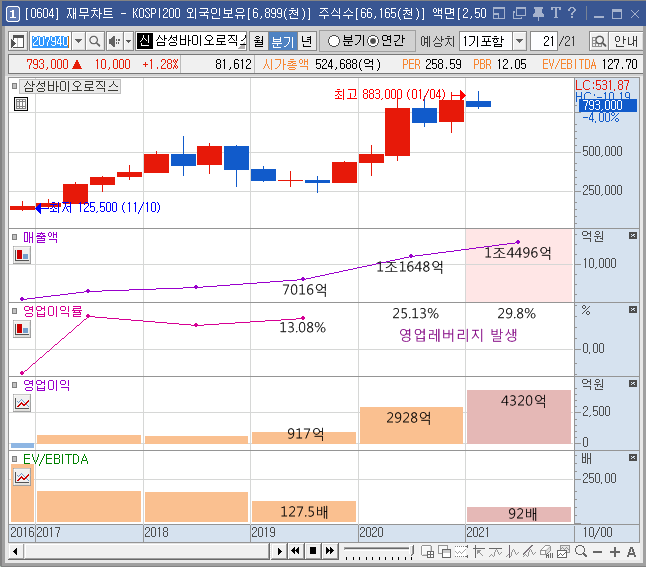This screenshot has width=646, height=567.
Task: Close the 매출액 panel with x
Action: [x=633, y=236]
